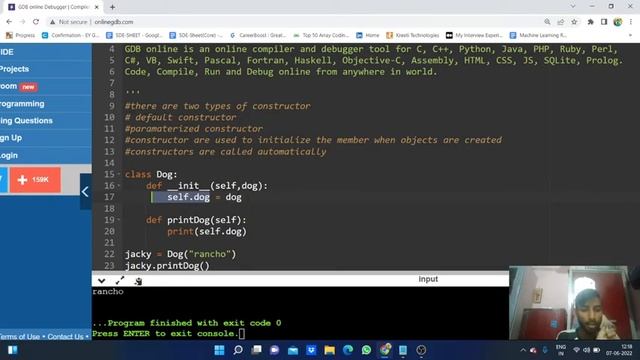
Task: Open OBS Studio from the taskbar
Action: pyautogui.click(x=421, y=350)
